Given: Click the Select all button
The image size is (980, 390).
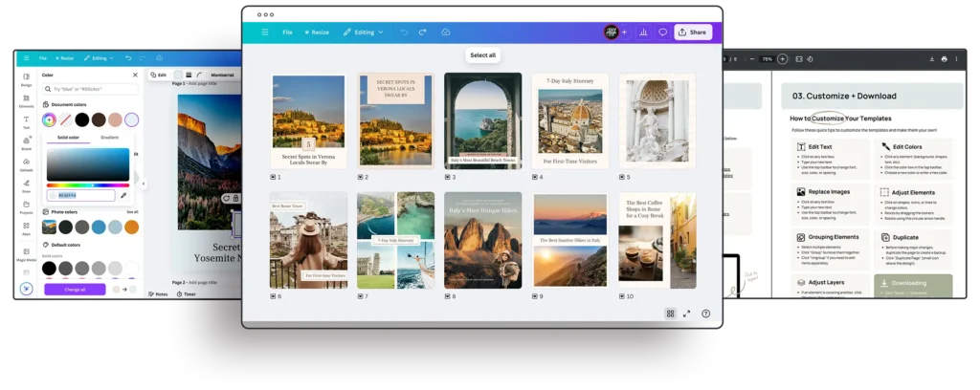Looking at the screenshot, I should (x=482, y=55).
